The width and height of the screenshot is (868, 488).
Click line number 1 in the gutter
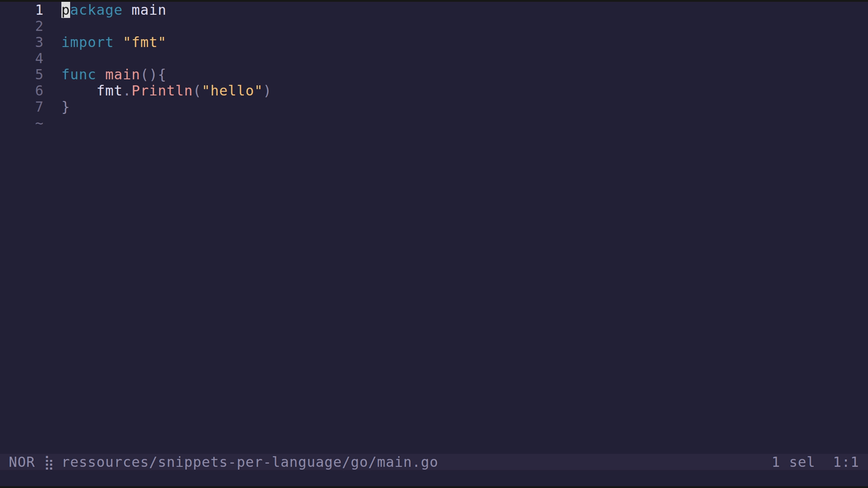click(39, 10)
